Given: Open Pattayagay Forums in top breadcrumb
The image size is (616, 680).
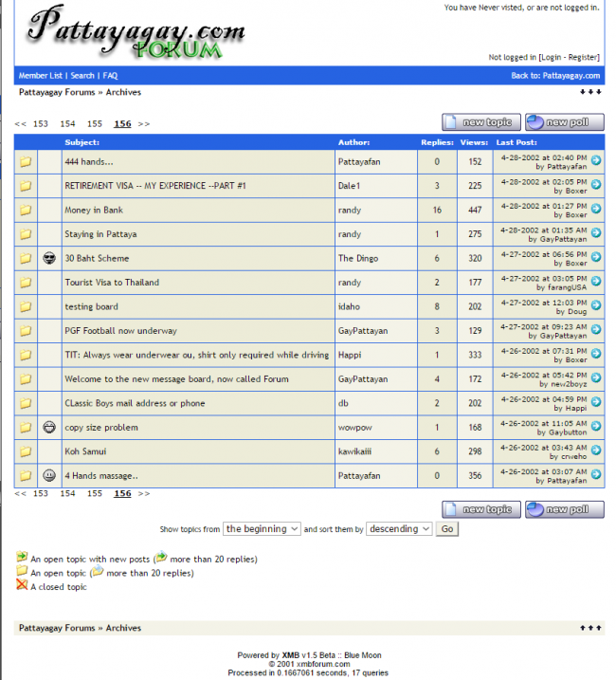Looking at the screenshot, I should tap(57, 92).
